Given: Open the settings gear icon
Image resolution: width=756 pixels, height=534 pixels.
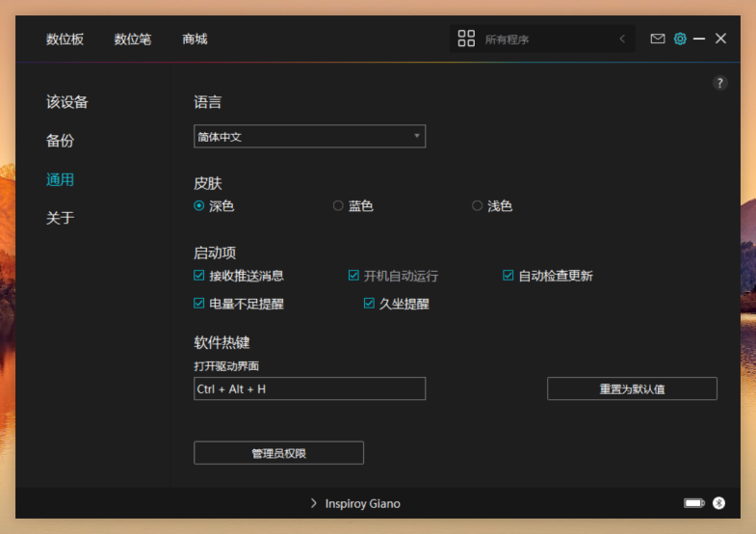Looking at the screenshot, I should click(680, 39).
